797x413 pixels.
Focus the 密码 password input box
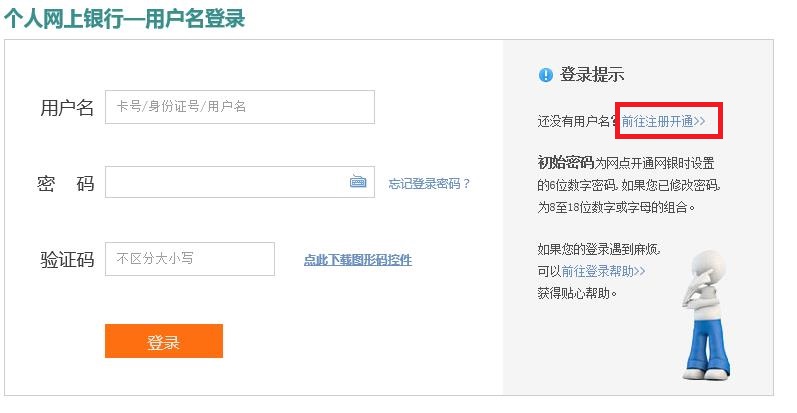(x=240, y=182)
